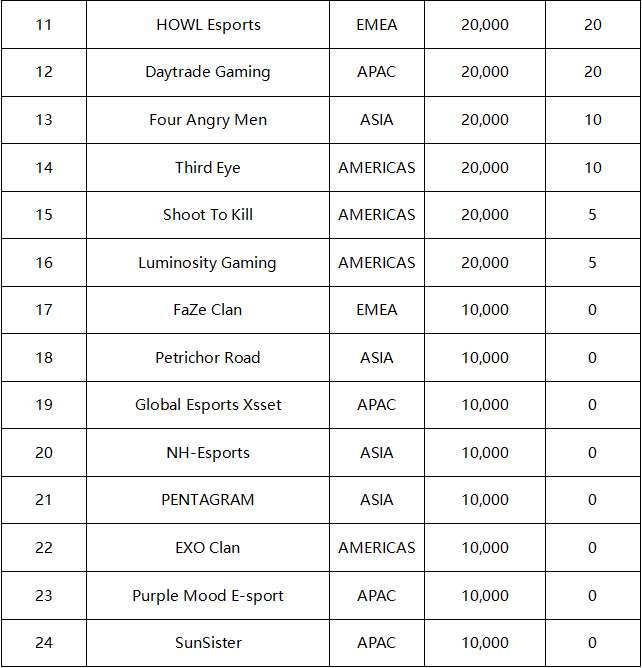
Task: Select rank number 11 cell
Action: (44, 25)
